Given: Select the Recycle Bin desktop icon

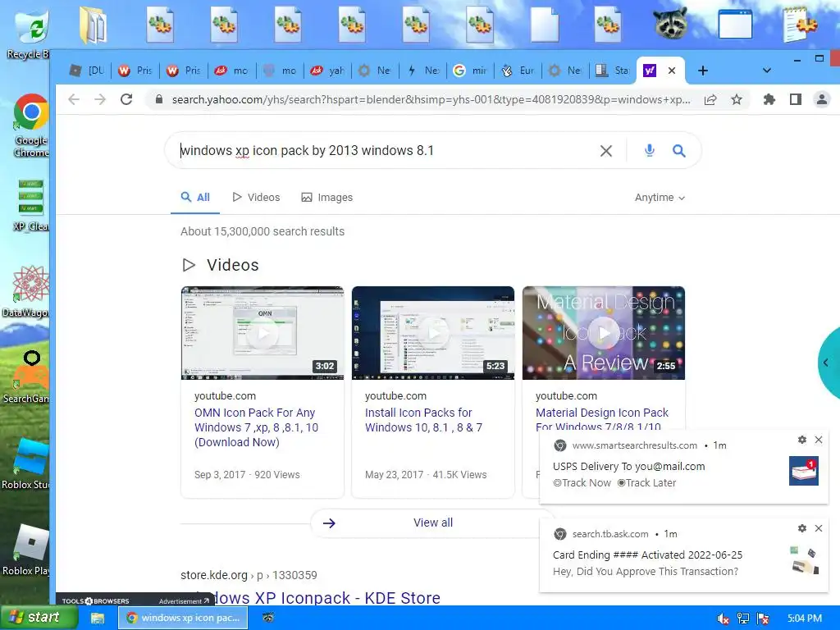Looking at the screenshot, I should pyautogui.click(x=31, y=33).
